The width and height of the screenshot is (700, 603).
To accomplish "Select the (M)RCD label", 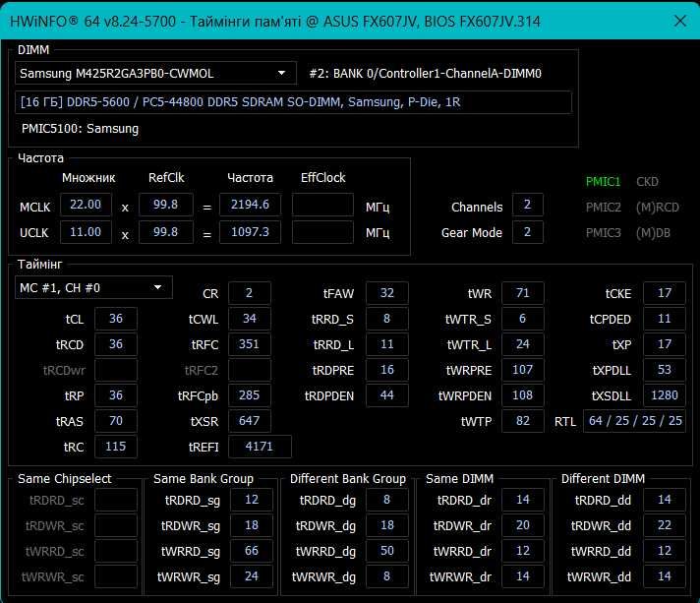I will tap(658, 208).
